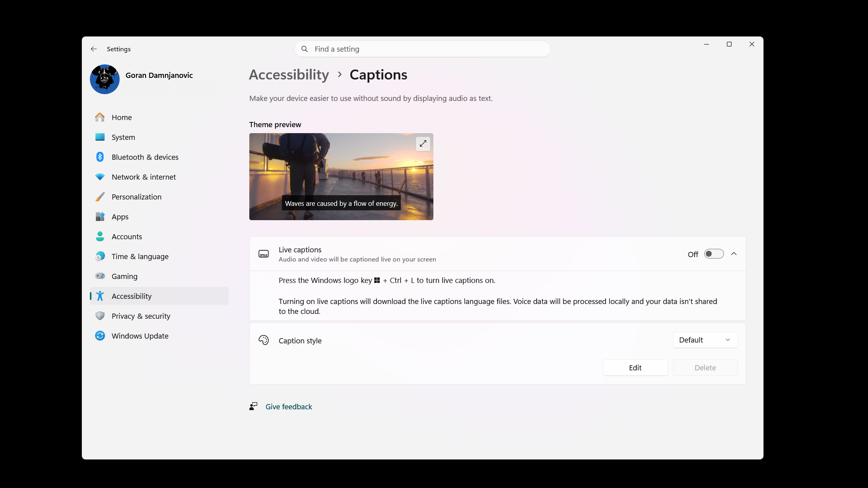Click the Delete caption style button
The height and width of the screenshot is (488, 868).
pyautogui.click(x=705, y=368)
